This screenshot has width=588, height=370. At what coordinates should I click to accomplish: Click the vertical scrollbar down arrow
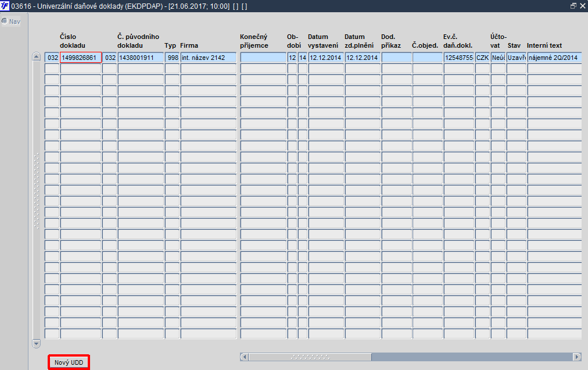pyautogui.click(x=37, y=343)
